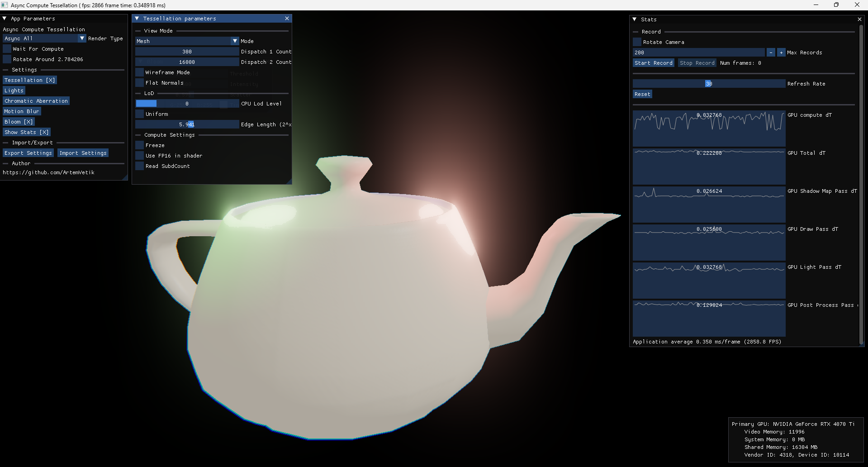Open the Render Type dropdown arrow
Viewport: 868px width, 467px height.
coord(82,38)
